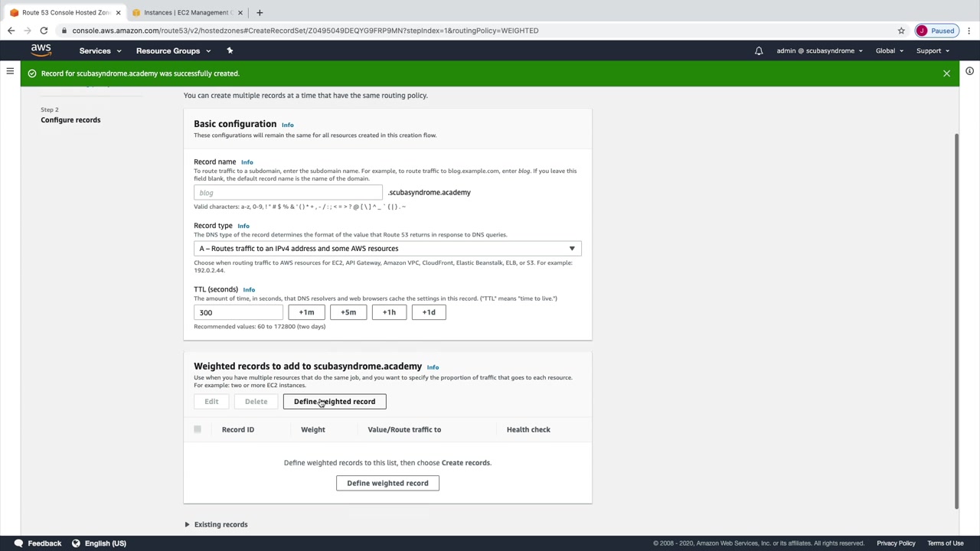Open Info link beside Weighted records heading
The image size is (980, 551).
(433, 367)
